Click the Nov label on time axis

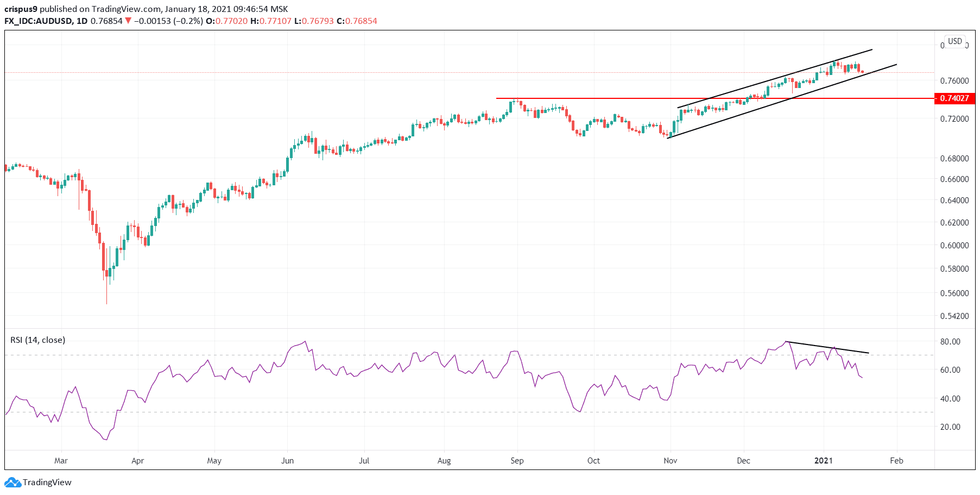coord(671,461)
